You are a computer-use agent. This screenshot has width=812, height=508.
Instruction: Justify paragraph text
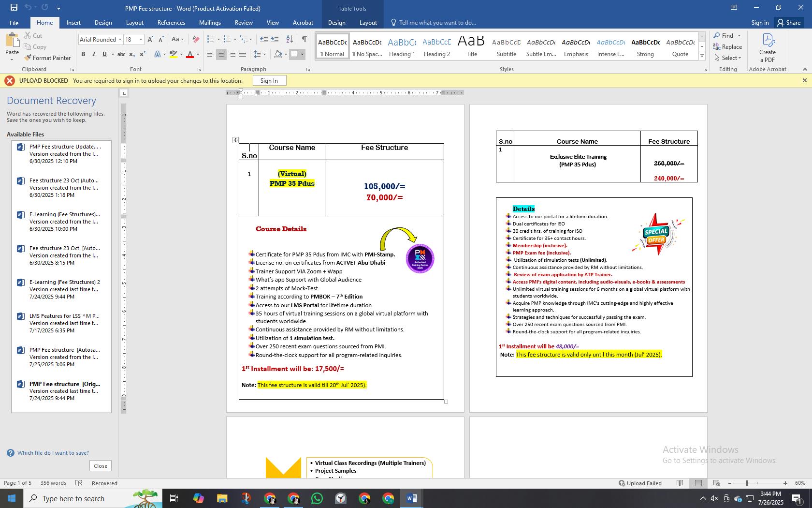coord(243,54)
